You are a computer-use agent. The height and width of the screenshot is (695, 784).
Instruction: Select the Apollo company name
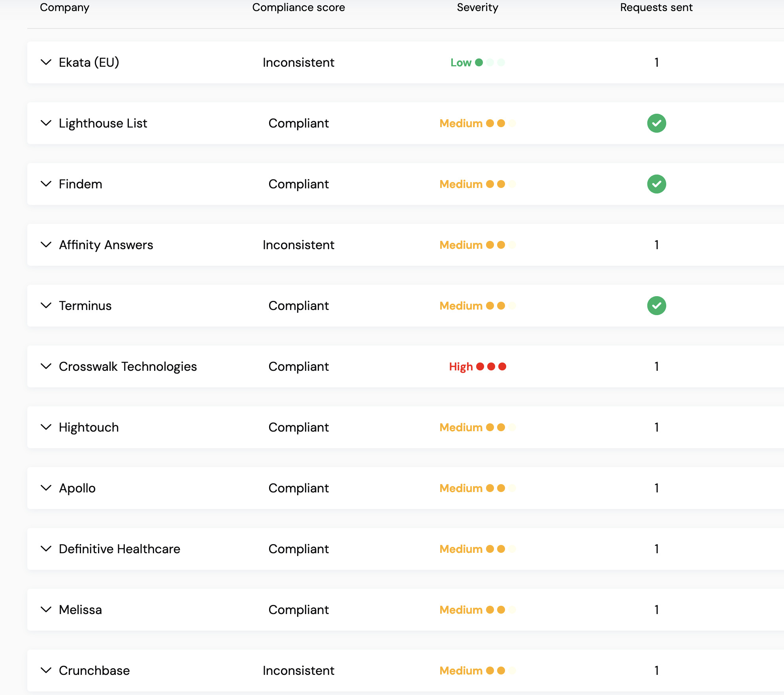pos(77,488)
